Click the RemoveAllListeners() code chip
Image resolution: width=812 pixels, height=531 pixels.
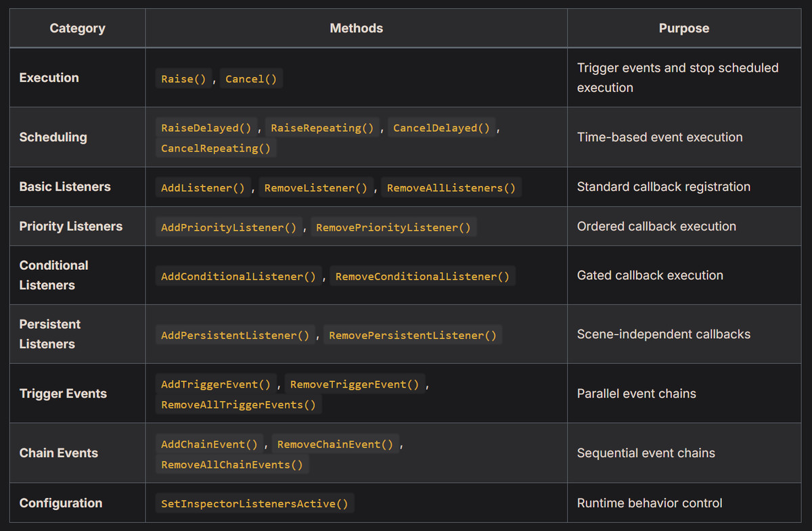click(451, 187)
